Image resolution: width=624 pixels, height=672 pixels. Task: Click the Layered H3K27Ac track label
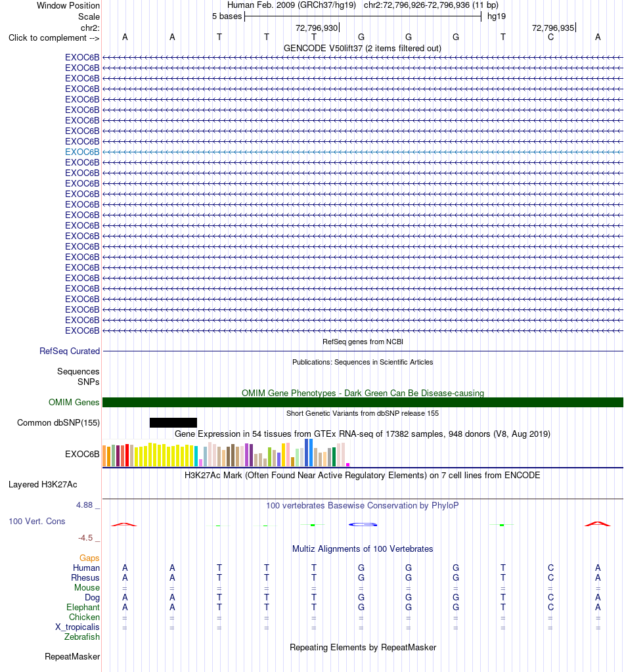[x=43, y=485]
